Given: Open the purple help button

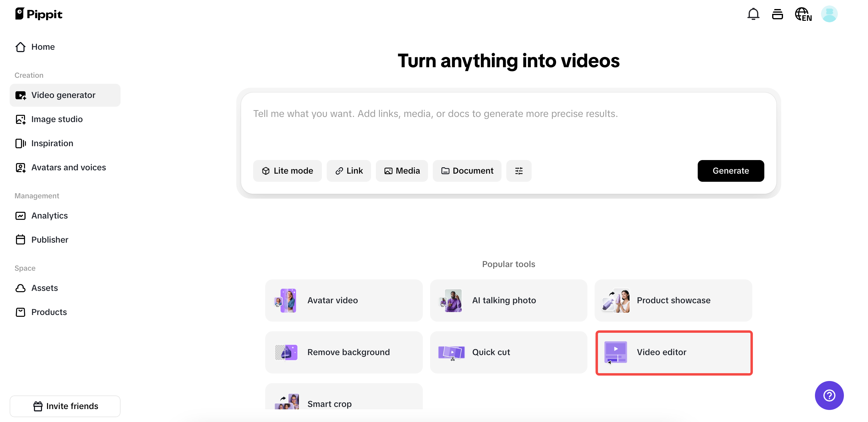Looking at the screenshot, I should (x=829, y=395).
